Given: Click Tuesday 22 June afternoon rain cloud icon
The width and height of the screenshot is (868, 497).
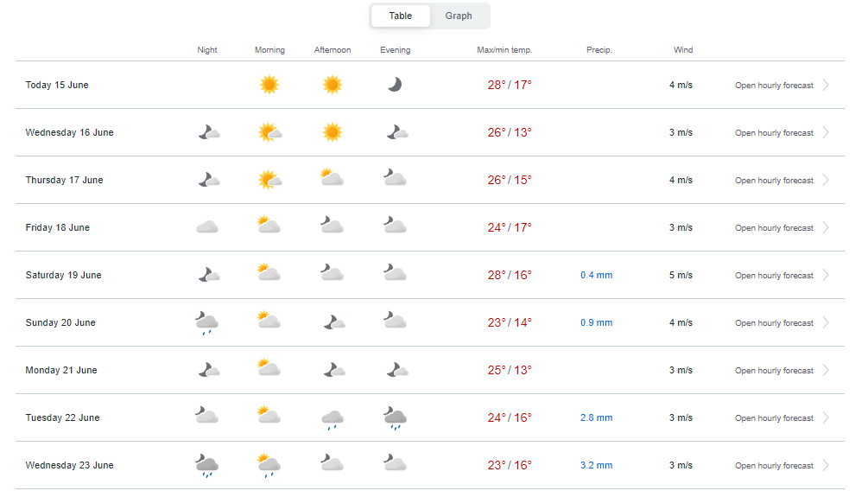Looking at the screenshot, I should 333,420.
